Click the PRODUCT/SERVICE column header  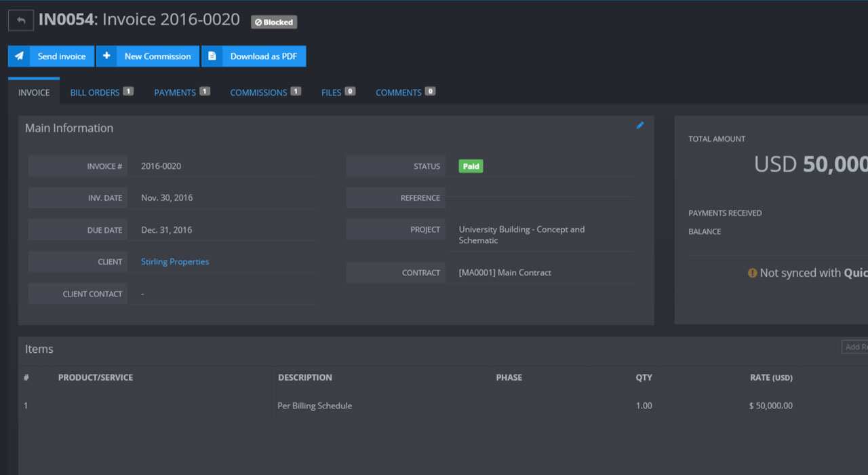point(96,377)
